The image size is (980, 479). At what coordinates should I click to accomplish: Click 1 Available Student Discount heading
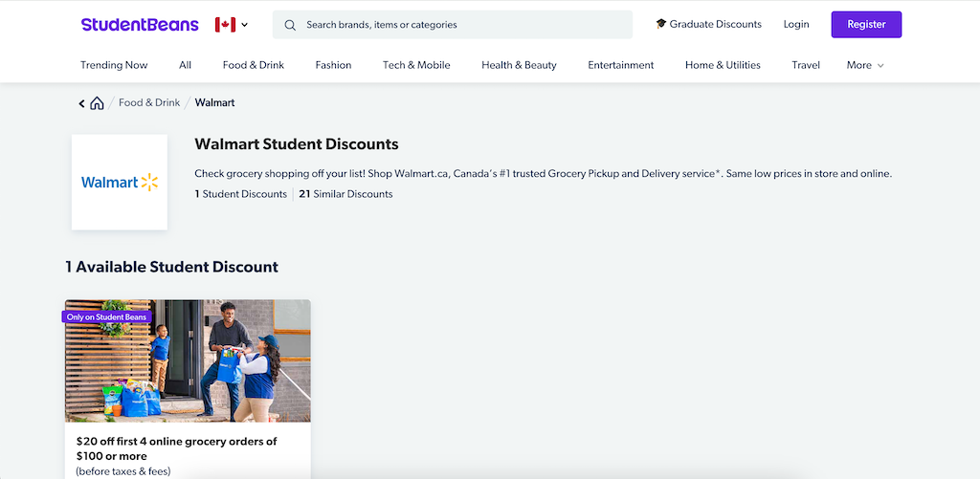coord(172,267)
